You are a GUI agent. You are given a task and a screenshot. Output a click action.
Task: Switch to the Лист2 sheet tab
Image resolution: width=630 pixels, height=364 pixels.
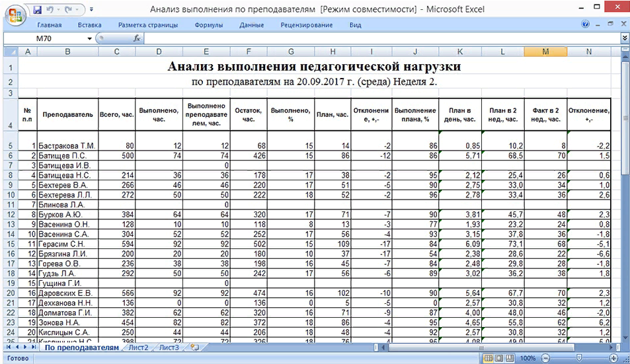(x=138, y=346)
